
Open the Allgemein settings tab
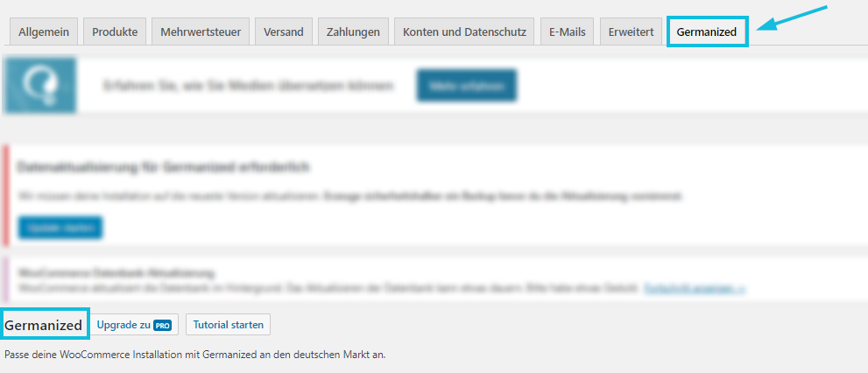point(44,32)
